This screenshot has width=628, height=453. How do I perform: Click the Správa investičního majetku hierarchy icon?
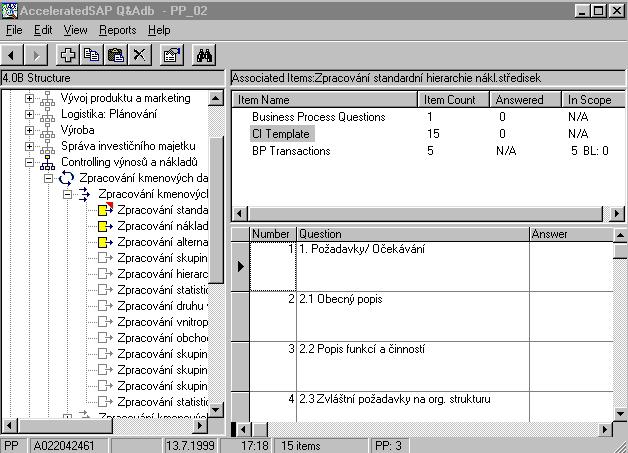(47, 147)
